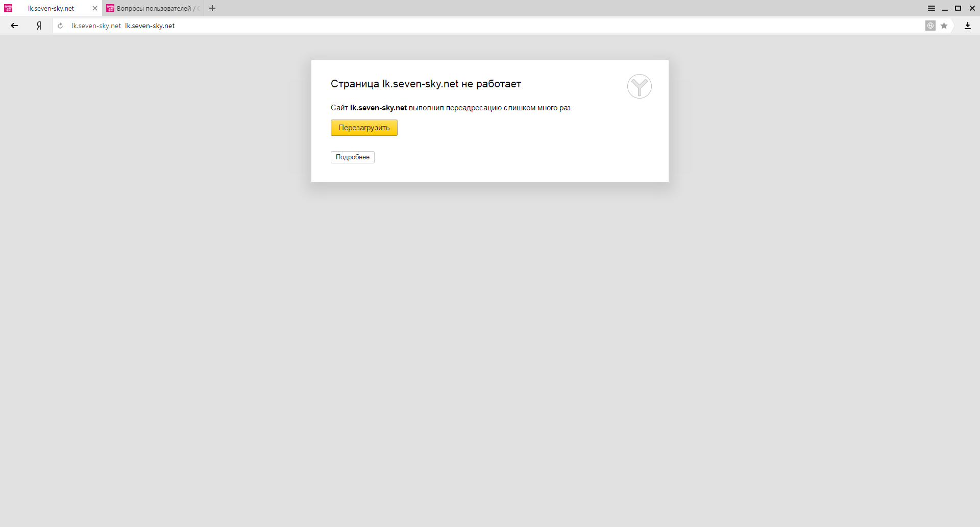Maximize the browser window
The width and height of the screenshot is (980, 527).
958,8
